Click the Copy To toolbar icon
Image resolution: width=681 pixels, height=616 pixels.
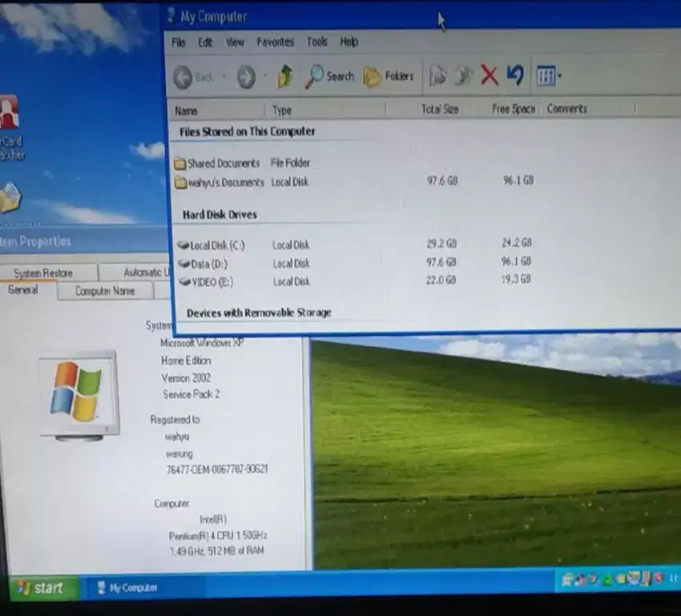click(463, 75)
